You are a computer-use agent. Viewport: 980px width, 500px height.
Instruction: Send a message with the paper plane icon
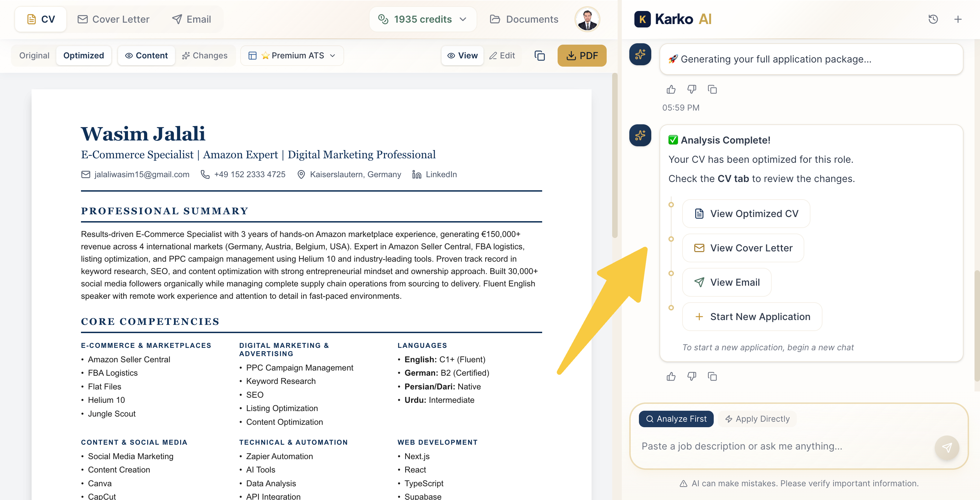947,448
